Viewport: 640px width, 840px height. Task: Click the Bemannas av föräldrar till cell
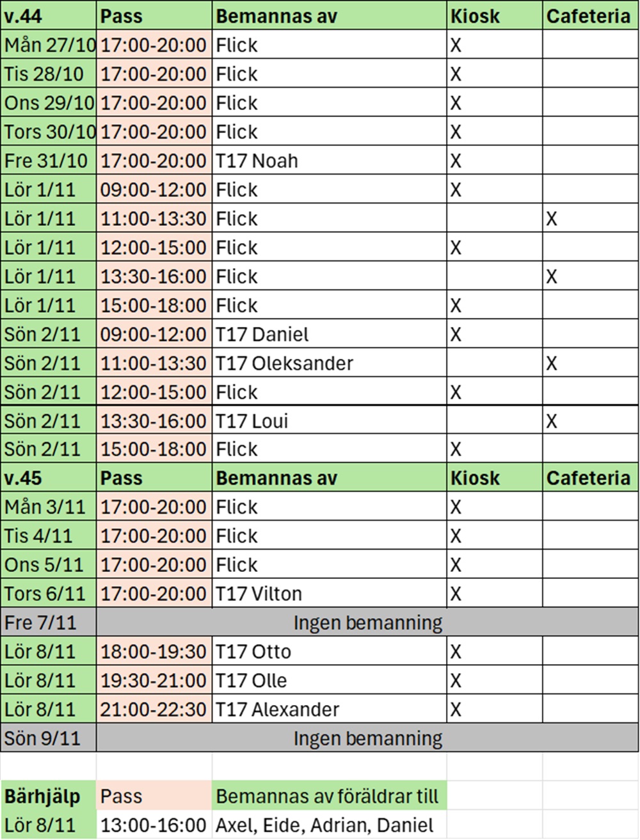[x=329, y=796]
